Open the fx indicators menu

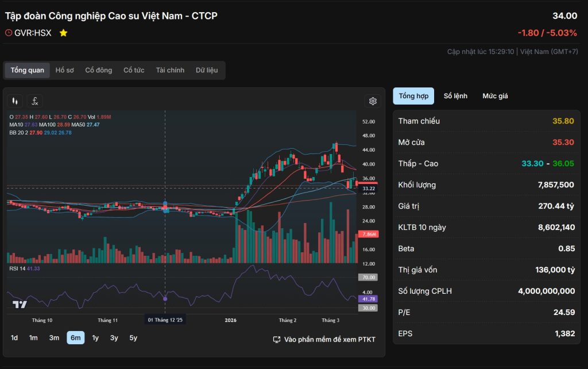pyautogui.click(x=35, y=101)
